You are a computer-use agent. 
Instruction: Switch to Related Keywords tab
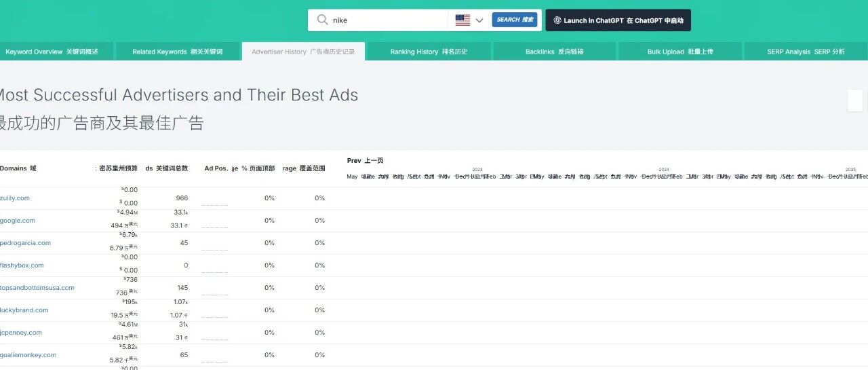point(178,52)
